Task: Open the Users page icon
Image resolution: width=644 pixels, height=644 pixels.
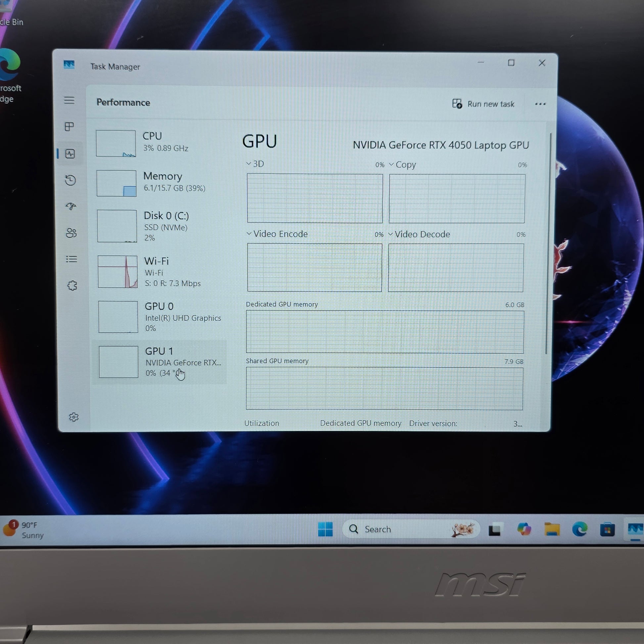Action: (71, 233)
